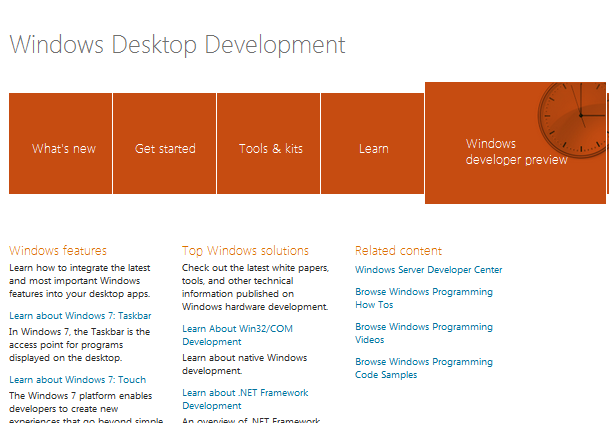The height and width of the screenshot is (423, 609).
Task: Open the Tools & kits tile
Action: [x=270, y=149]
